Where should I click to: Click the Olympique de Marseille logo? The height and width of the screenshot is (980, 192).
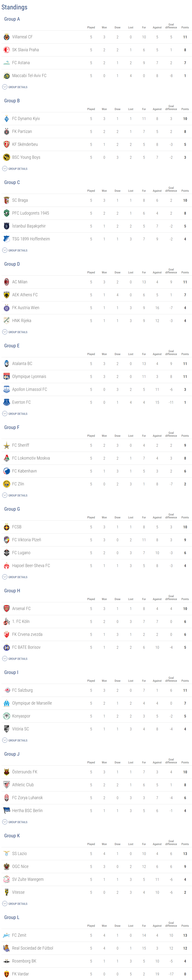(6, 703)
